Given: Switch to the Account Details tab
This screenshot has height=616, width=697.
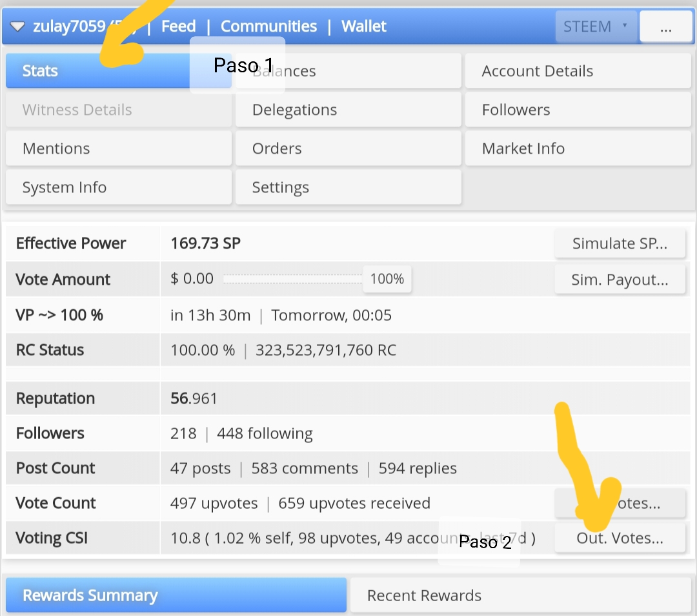Looking at the screenshot, I should click(x=578, y=71).
